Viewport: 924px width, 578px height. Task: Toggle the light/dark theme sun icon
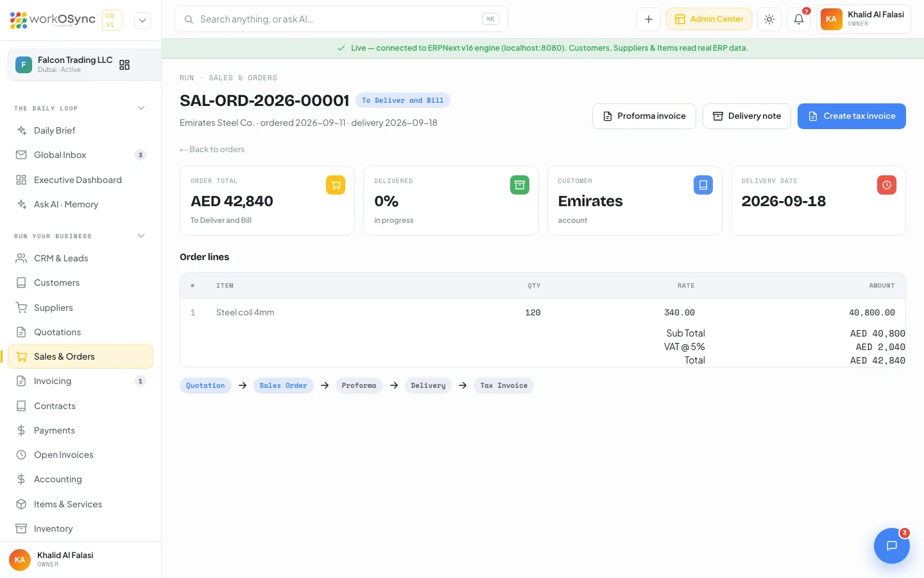769,19
